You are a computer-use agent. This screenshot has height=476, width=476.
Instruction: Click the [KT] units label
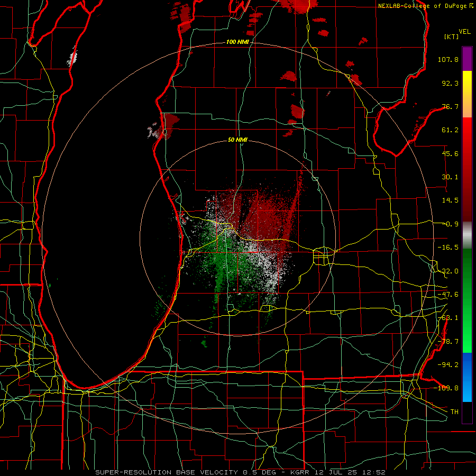coord(452,36)
